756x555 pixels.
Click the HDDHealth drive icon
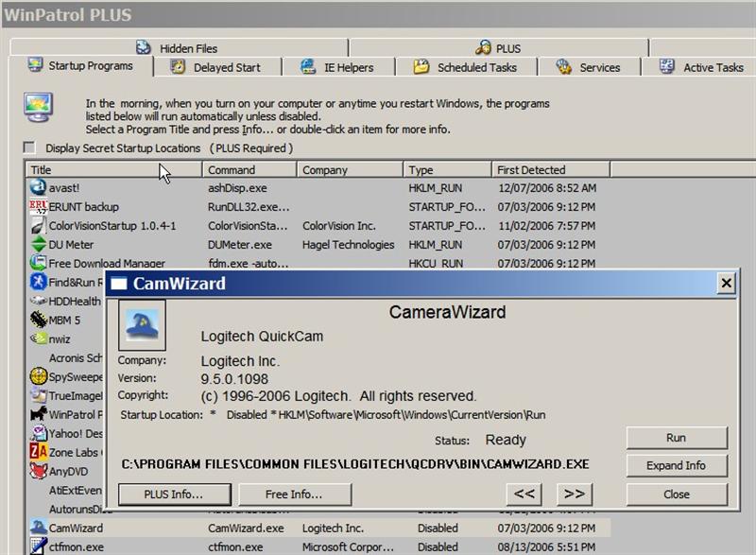(x=38, y=301)
